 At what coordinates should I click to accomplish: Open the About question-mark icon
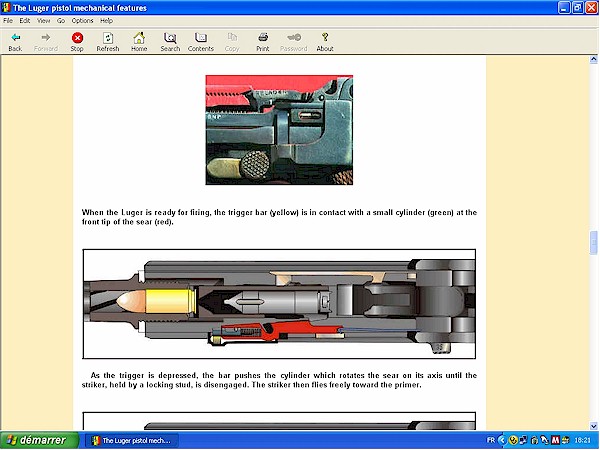[x=325, y=37]
